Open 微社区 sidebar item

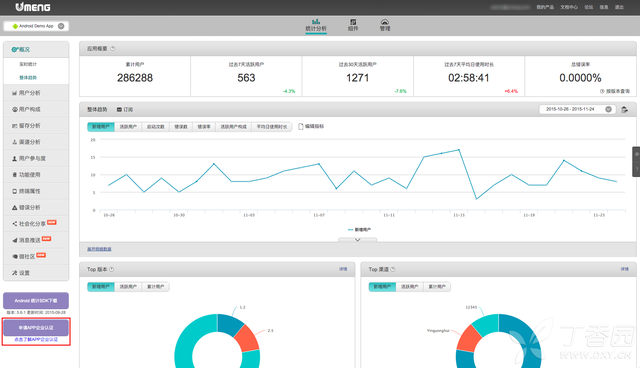36,256
